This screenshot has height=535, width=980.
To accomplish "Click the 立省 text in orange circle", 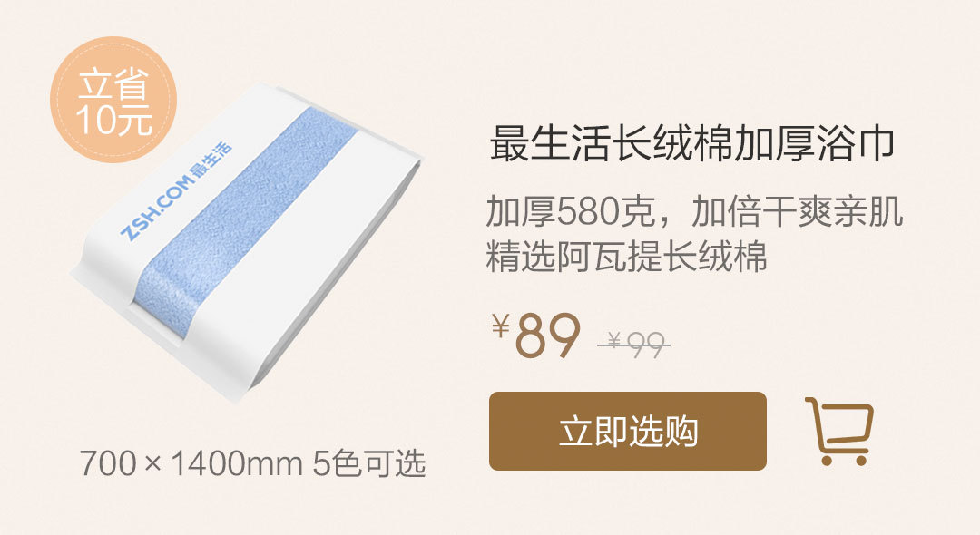I will coord(113,84).
